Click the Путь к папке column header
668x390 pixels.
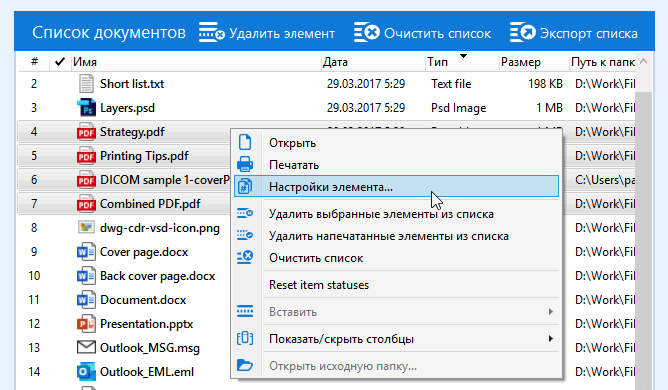point(602,62)
